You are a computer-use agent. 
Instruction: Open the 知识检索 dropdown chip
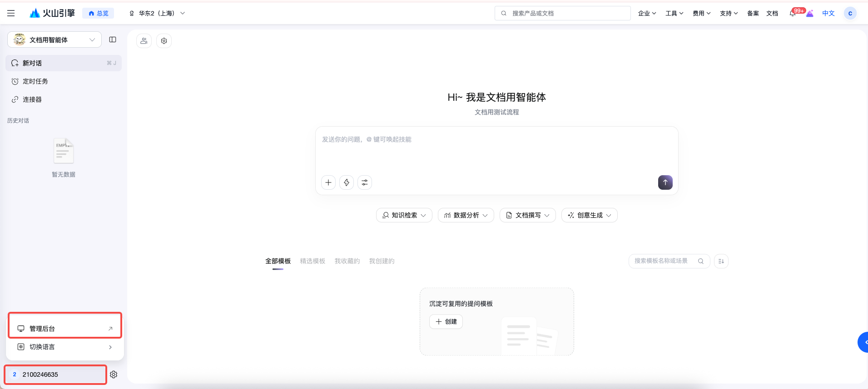[404, 215]
